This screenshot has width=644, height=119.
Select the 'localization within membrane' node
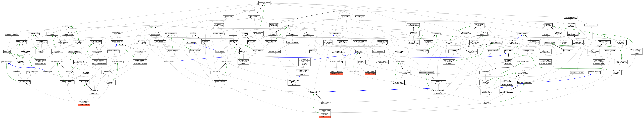point(343,42)
